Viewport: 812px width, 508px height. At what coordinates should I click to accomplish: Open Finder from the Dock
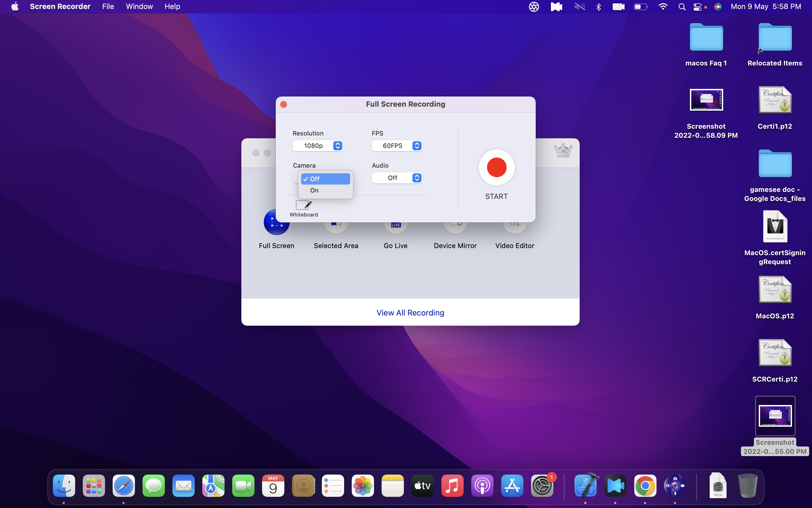click(x=64, y=485)
